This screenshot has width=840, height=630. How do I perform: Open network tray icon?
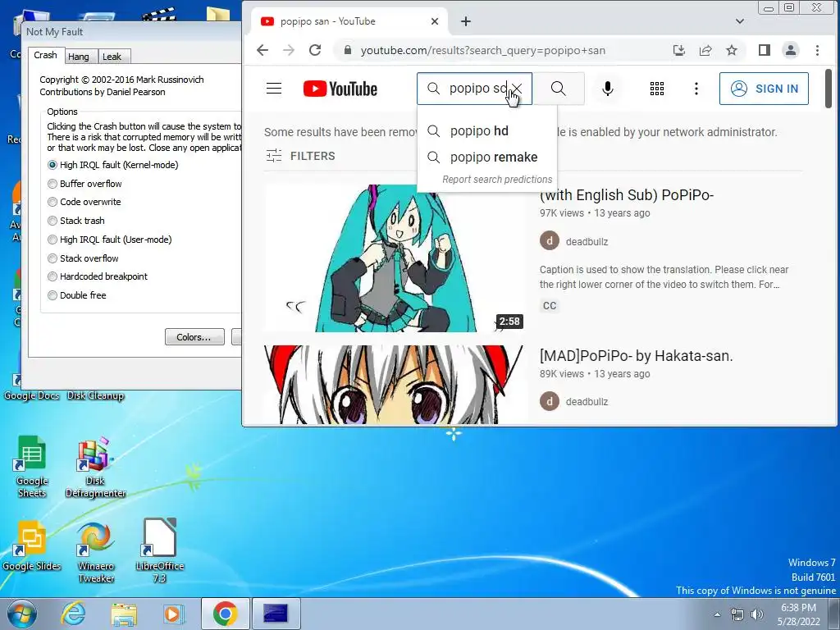[737, 614]
